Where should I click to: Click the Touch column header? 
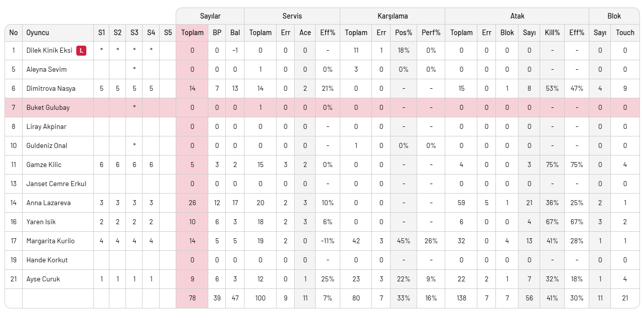(x=625, y=33)
